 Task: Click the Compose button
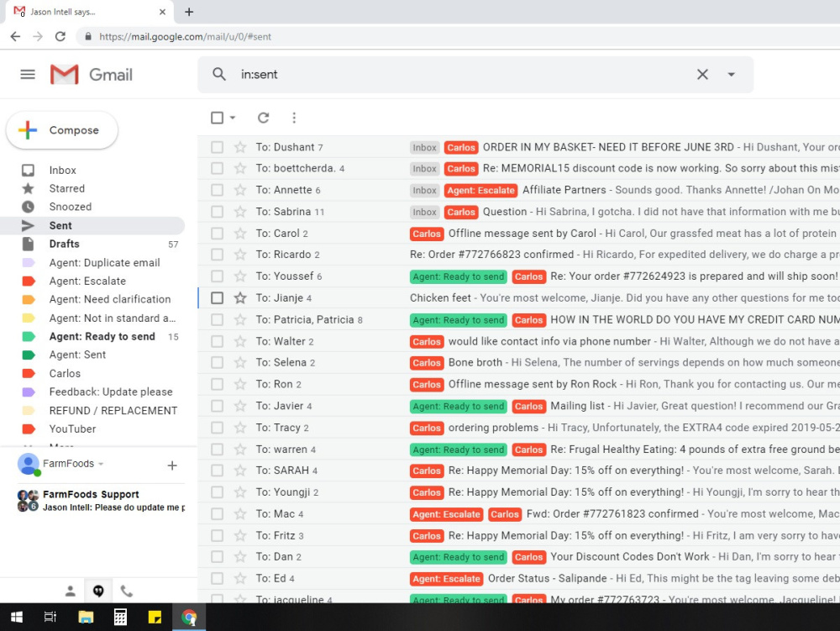(x=62, y=130)
